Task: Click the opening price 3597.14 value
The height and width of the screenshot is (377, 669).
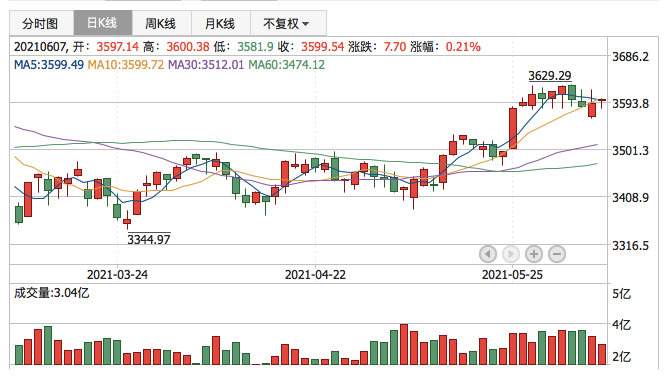Action: pos(118,46)
